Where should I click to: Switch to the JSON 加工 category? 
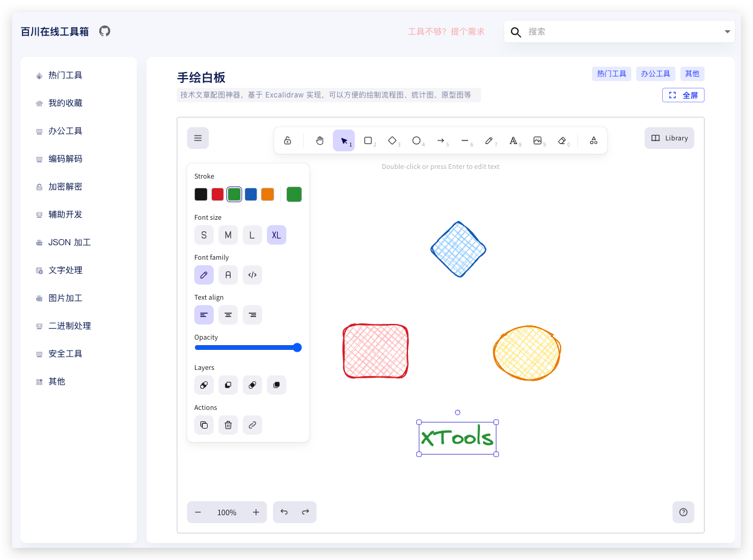pyautogui.click(x=68, y=242)
